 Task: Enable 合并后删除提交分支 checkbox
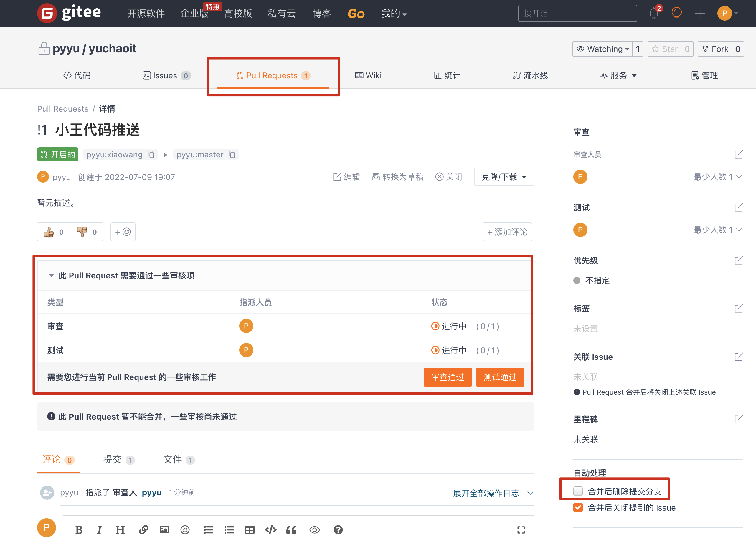point(578,491)
